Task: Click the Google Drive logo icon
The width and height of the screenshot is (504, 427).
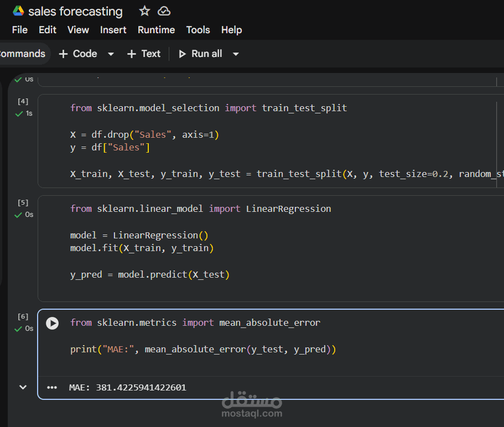Action: pos(18,11)
